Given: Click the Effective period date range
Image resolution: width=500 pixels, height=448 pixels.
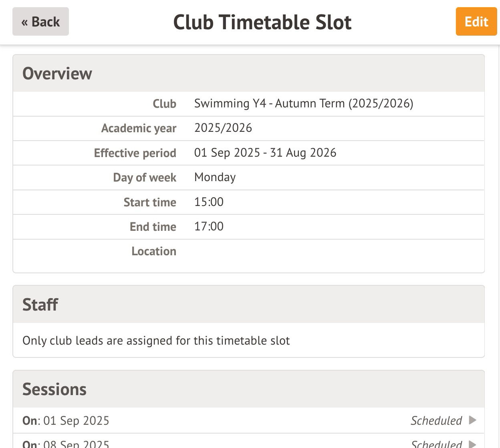Looking at the screenshot, I should [x=265, y=153].
